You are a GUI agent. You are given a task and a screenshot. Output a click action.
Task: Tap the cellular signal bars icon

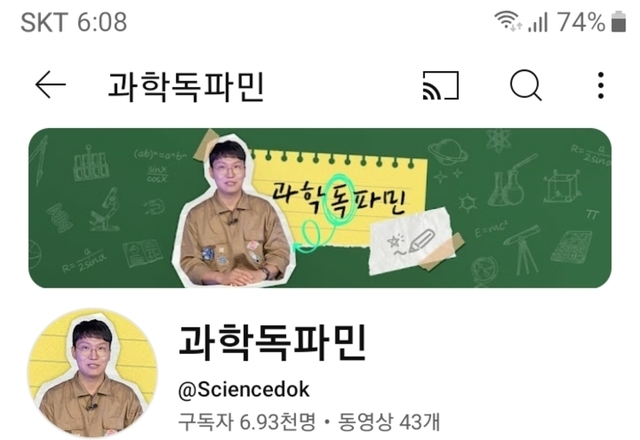[538, 22]
